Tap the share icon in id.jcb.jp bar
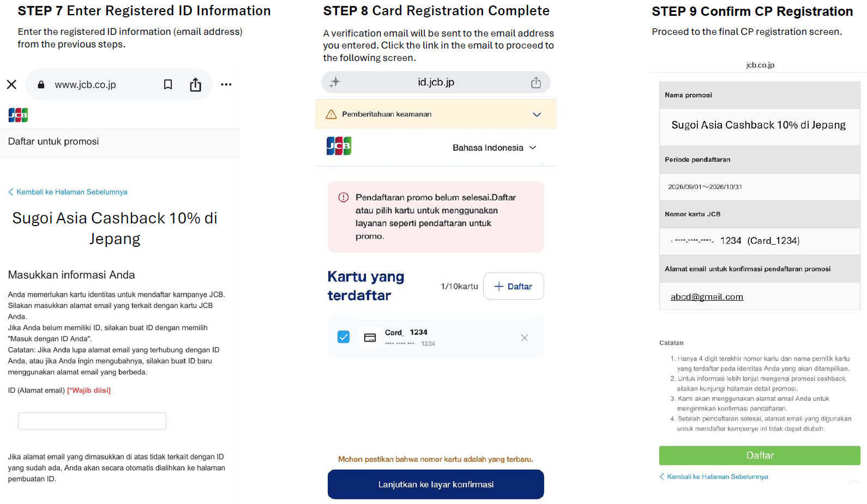This screenshot has height=504, width=867. point(536,82)
